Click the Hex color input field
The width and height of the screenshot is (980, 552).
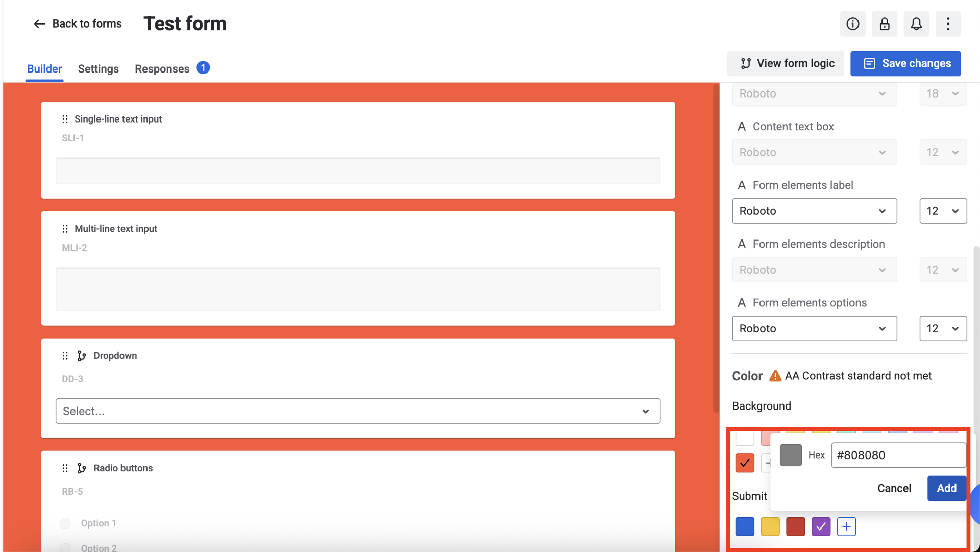[x=898, y=455]
